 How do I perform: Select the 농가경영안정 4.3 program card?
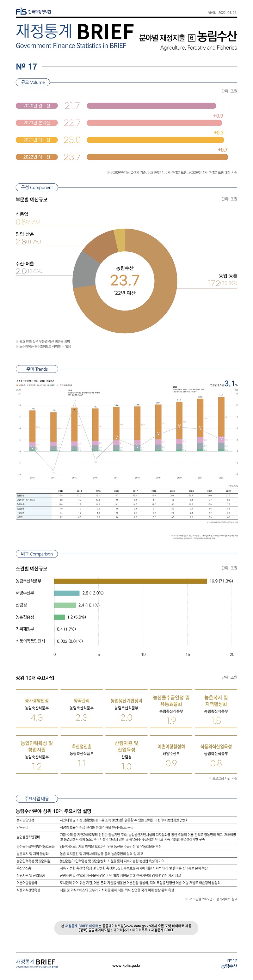click(36, 709)
